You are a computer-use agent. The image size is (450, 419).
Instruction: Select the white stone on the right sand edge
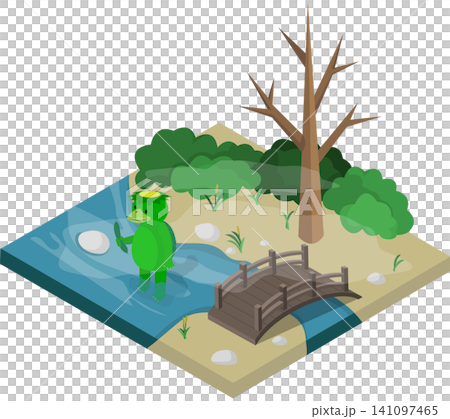click(x=376, y=278)
